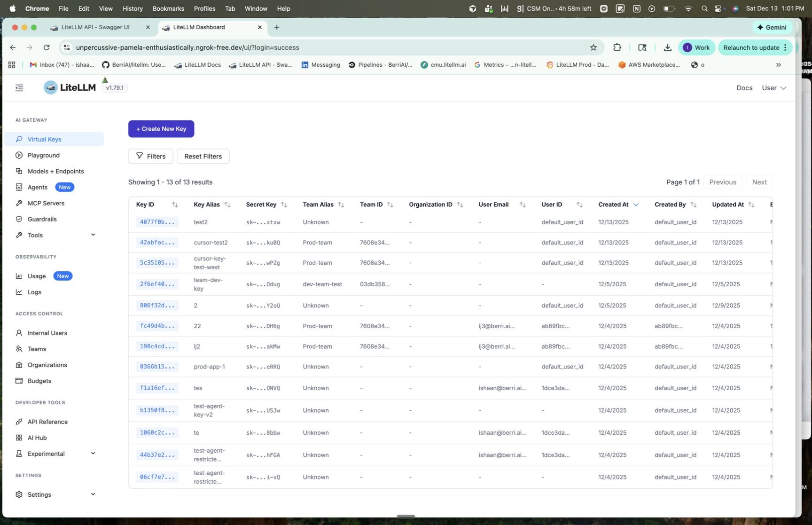Open the Usage sidebar item
Image resolution: width=812 pixels, height=525 pixels.
pos(36,276)
